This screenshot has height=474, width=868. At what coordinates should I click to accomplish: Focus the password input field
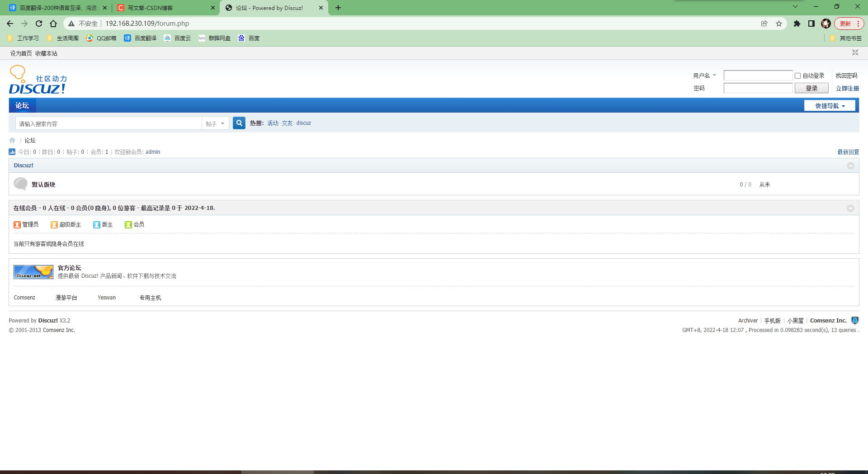pyautogui.click(x=758, y=88)
